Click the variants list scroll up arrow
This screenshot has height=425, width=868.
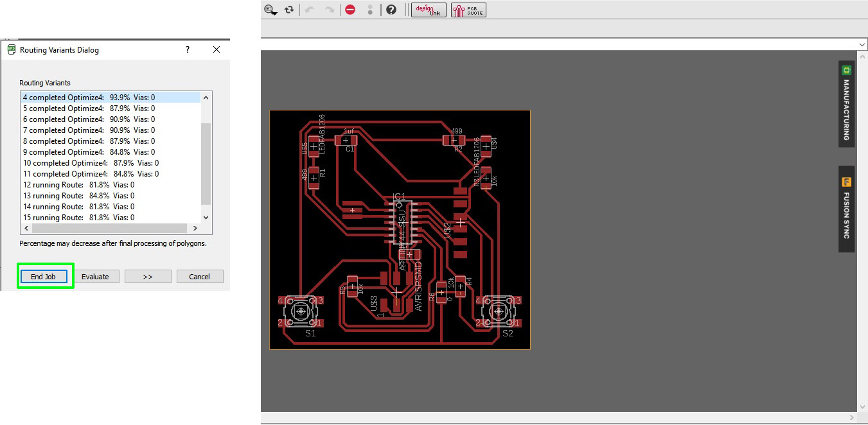[x=206, y=98]
